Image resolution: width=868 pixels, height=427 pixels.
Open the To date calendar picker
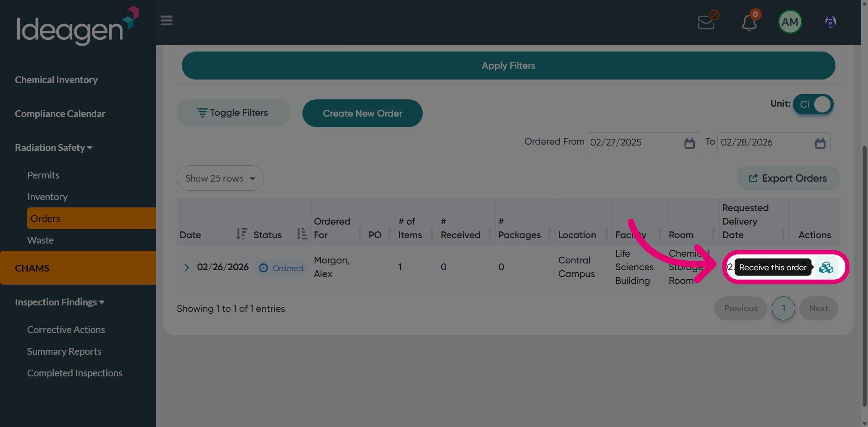pyautogui.click(x=820, y=143)
